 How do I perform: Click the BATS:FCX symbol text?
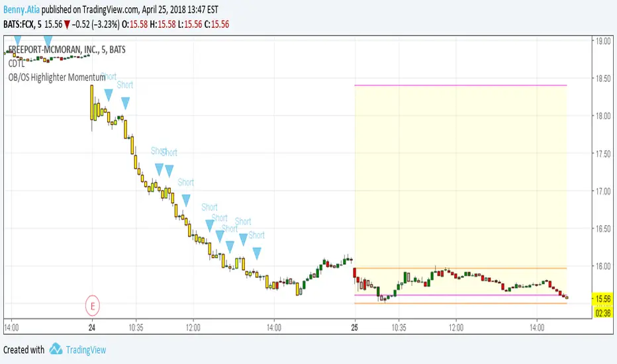click(x=19, y=24)
